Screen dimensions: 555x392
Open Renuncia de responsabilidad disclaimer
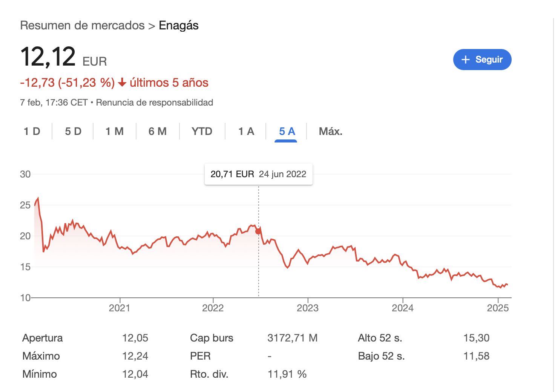155,103
